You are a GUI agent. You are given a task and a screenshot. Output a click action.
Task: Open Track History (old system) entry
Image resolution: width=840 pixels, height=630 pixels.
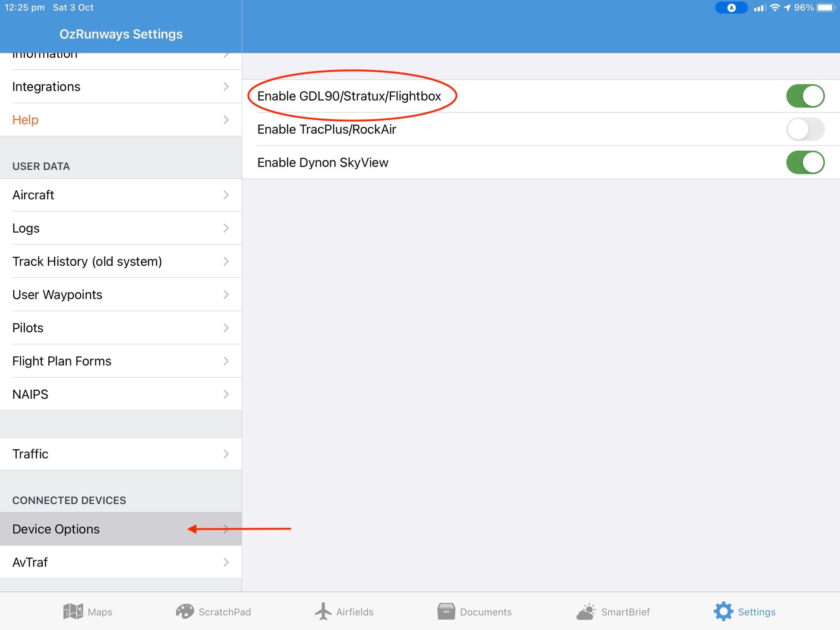[121, 261]
